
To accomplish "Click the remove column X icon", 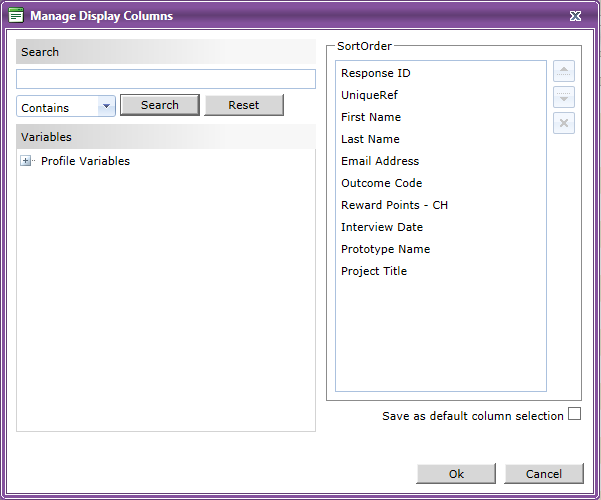I will coord(563,123).
